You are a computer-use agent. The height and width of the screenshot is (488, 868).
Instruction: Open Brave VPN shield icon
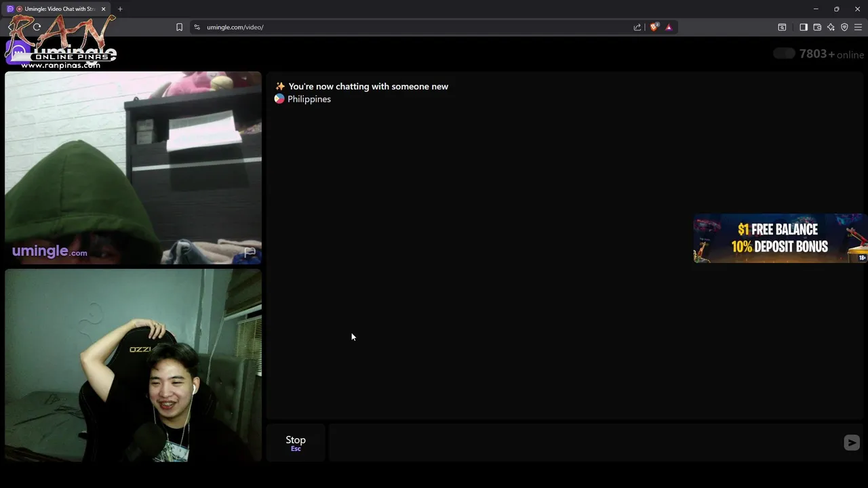coord(844,27)
